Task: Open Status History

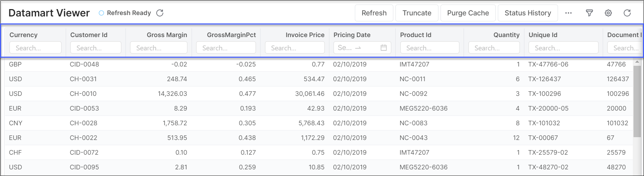Action: coord(528,13)
